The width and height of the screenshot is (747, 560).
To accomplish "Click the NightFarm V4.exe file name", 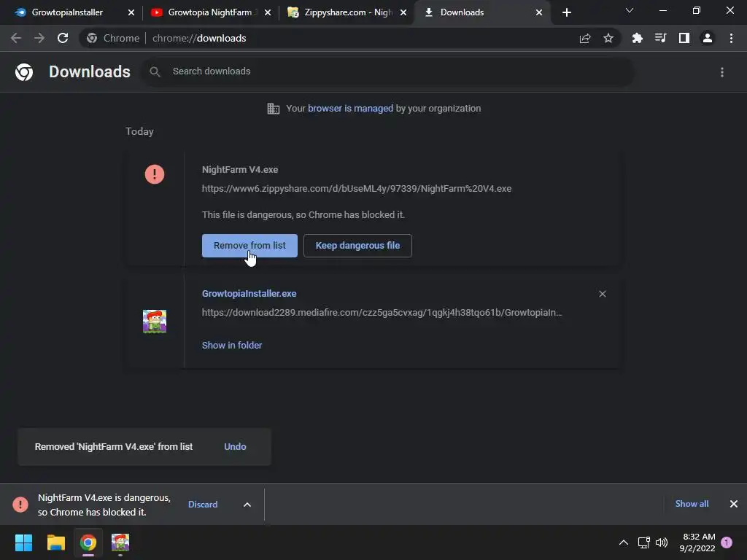I will (x=240, y=169).
